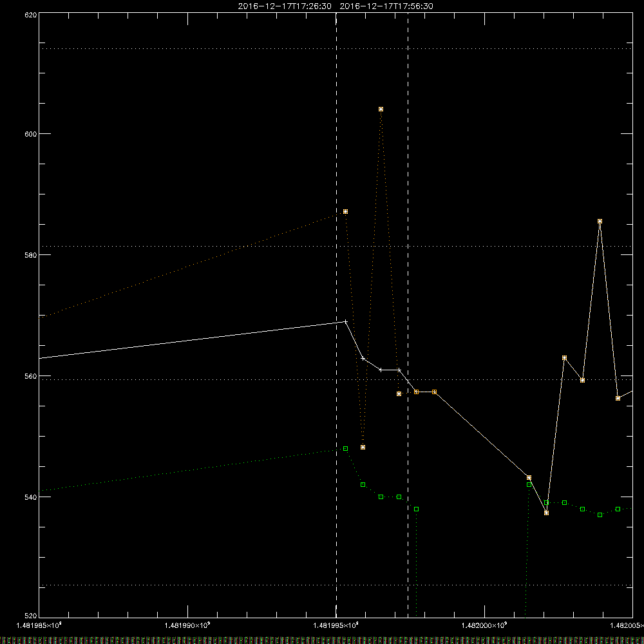Click the 1.481995×10⁹ x-axis label
Screen dimensions: 644x644
tap(336, 625)
